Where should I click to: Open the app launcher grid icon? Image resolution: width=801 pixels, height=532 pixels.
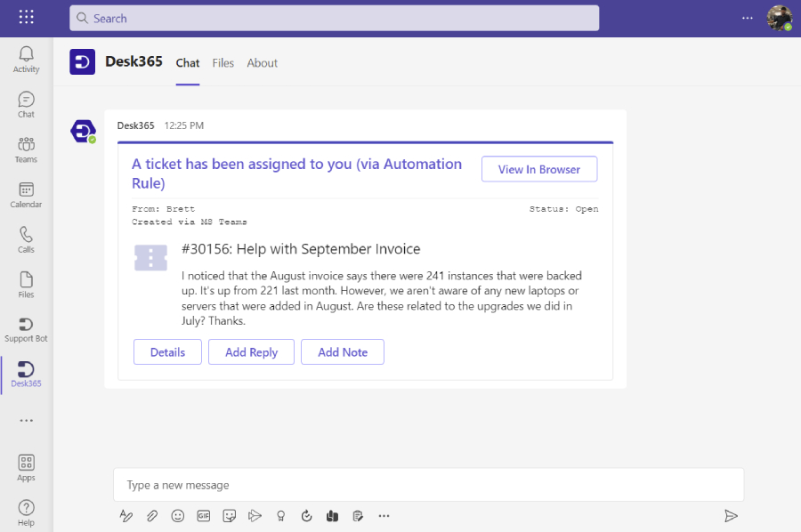(x=26, y=17)
